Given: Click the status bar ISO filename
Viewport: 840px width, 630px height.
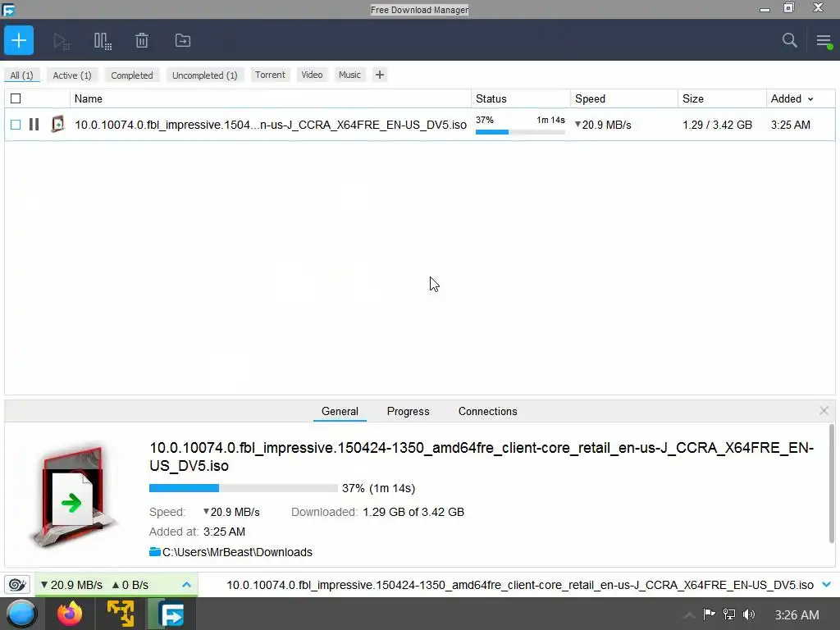Looking at the screenshot, I should point(520,585).
